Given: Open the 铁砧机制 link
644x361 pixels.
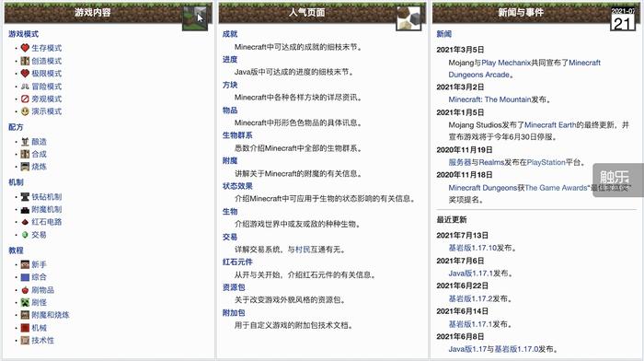Looking at the screenshot, I should [x=46, y=197].
